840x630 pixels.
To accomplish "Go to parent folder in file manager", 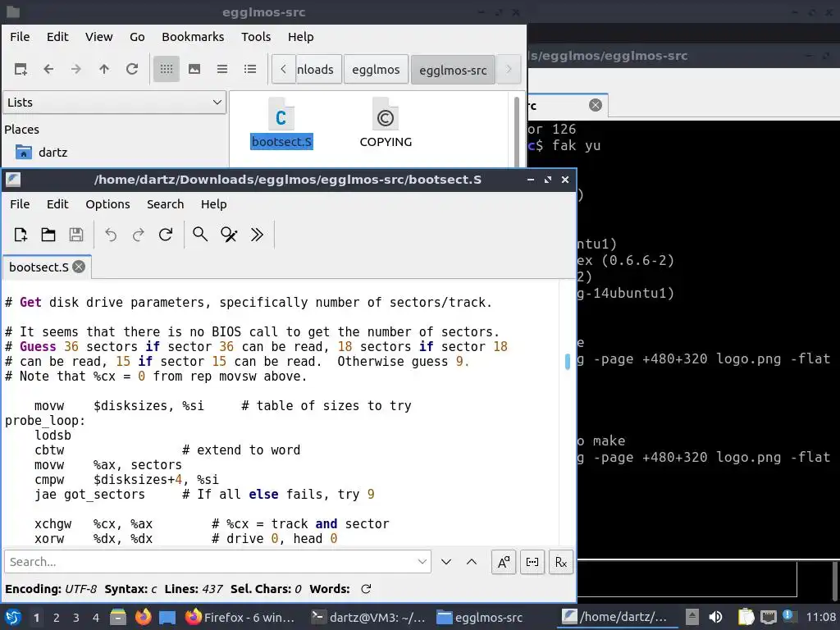I will [104, 69].
